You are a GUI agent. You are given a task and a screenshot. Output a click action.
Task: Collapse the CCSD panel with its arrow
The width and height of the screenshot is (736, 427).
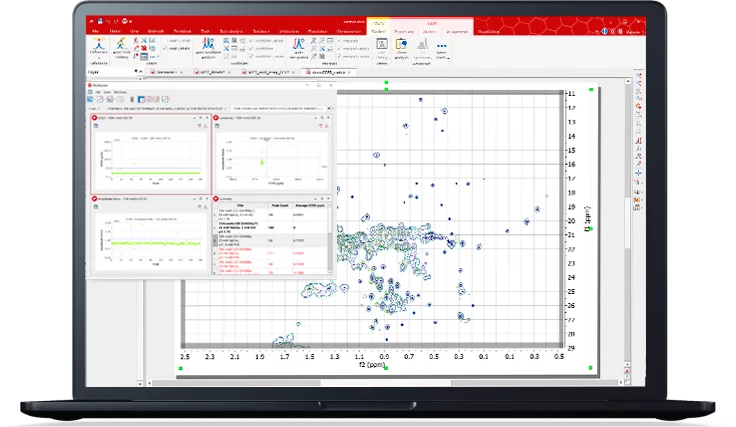click(x=194, y=118)
